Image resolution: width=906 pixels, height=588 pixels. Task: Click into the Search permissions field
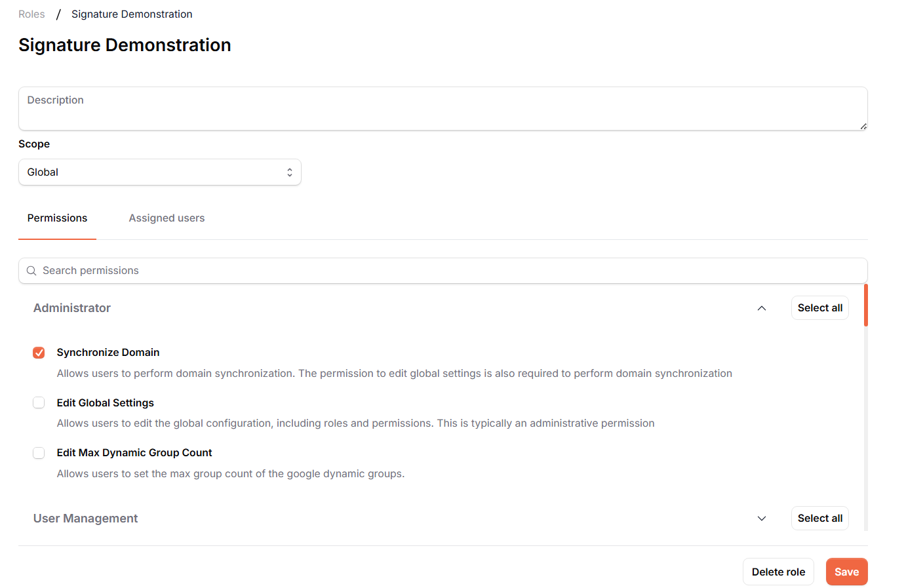(443, 271)
